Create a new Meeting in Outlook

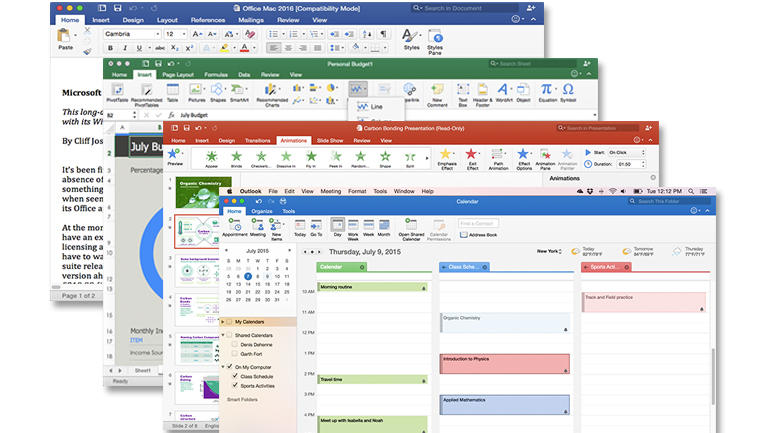pos(257,228)
